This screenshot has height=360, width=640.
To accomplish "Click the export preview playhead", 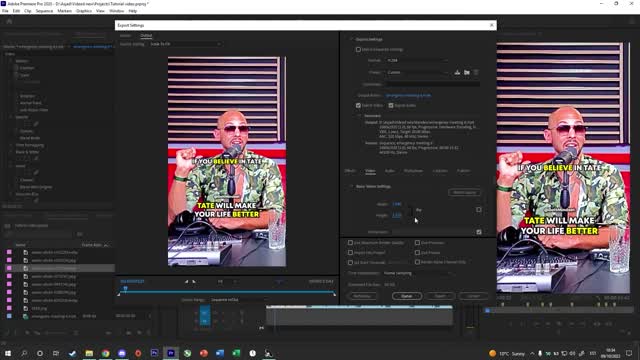I will (x=125, y=289).
